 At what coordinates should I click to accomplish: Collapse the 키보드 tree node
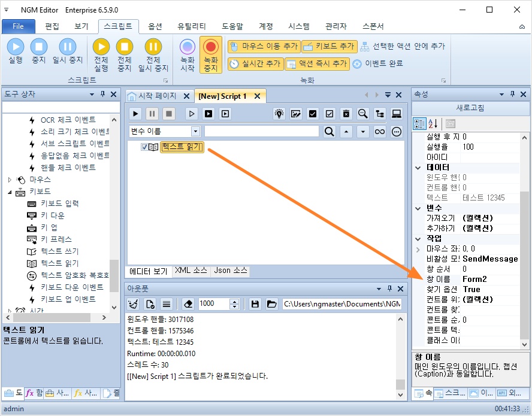coord(10,192)
